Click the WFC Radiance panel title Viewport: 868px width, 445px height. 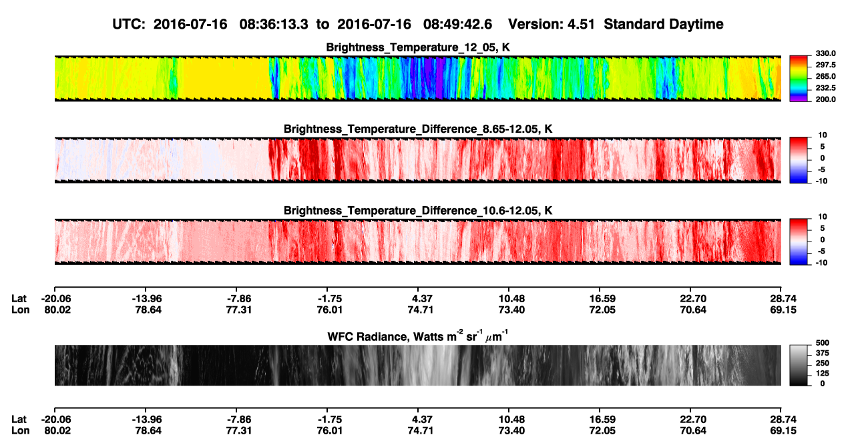pyautogui.click(x=417, y=336)
